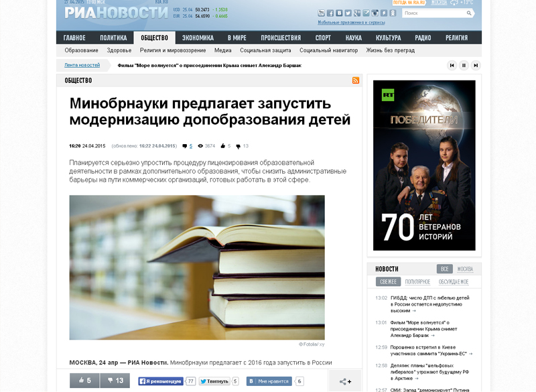The width and height of the screenshot is (536, 392).
Task: Open the 'Медиа' submenu link
Action: click(223, 50)
